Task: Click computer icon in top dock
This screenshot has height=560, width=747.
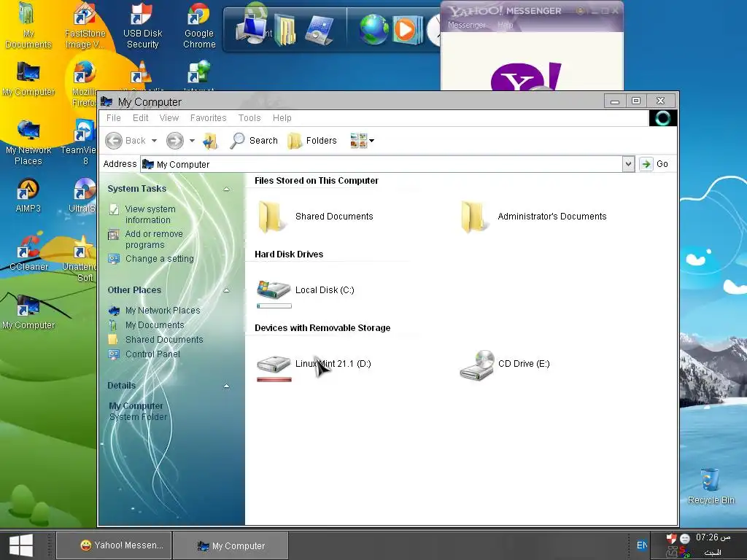Action: click(251, 29)
